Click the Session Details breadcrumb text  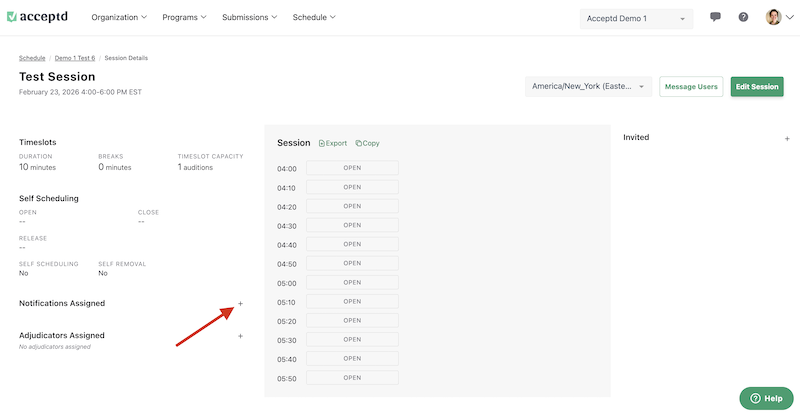126,58
